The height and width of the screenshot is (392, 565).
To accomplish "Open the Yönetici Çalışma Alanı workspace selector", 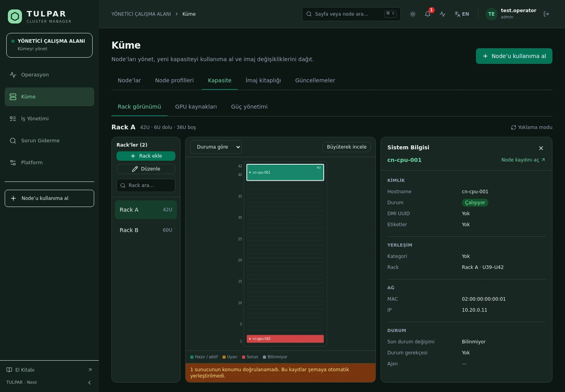I will (x=49, y=45).
